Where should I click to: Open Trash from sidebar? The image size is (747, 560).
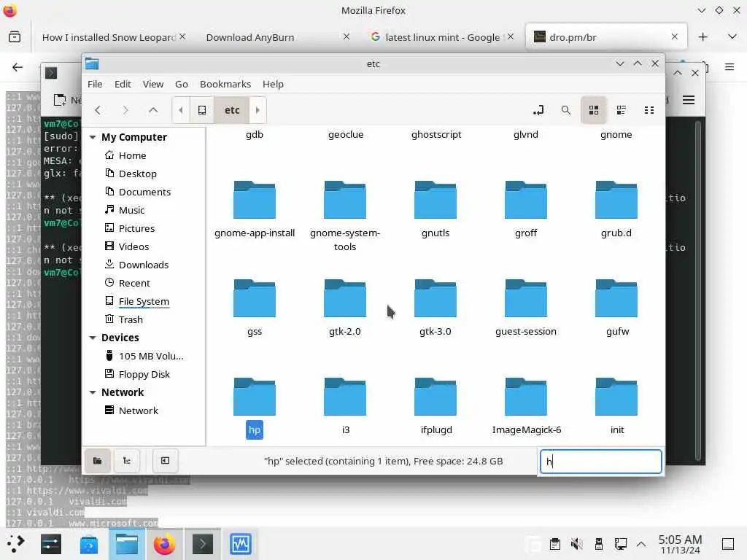130,319
